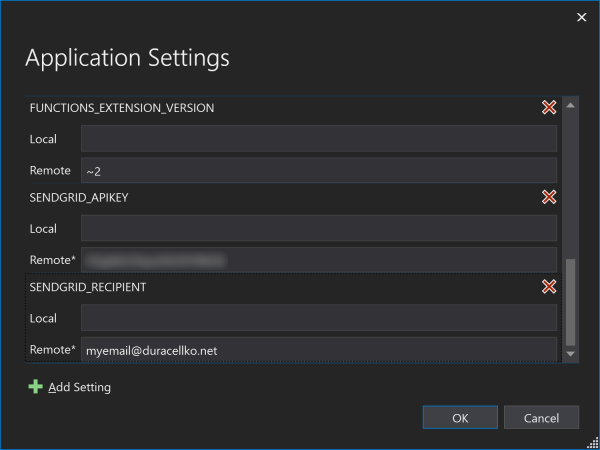
Task: Click the Remote field containing ~2
Action: pyautogui.click(x=318, y=170)
